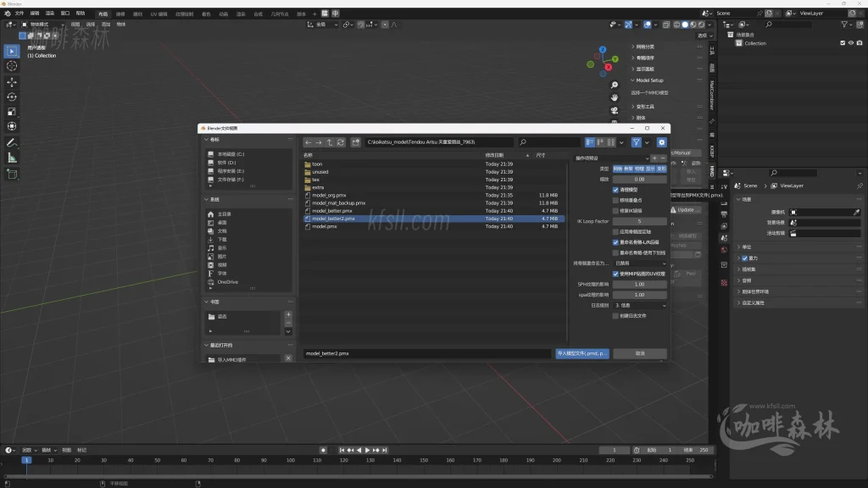Open the file browser settings gear
The width and height of the screenshot is (868, 488).
tap(662, 142)
